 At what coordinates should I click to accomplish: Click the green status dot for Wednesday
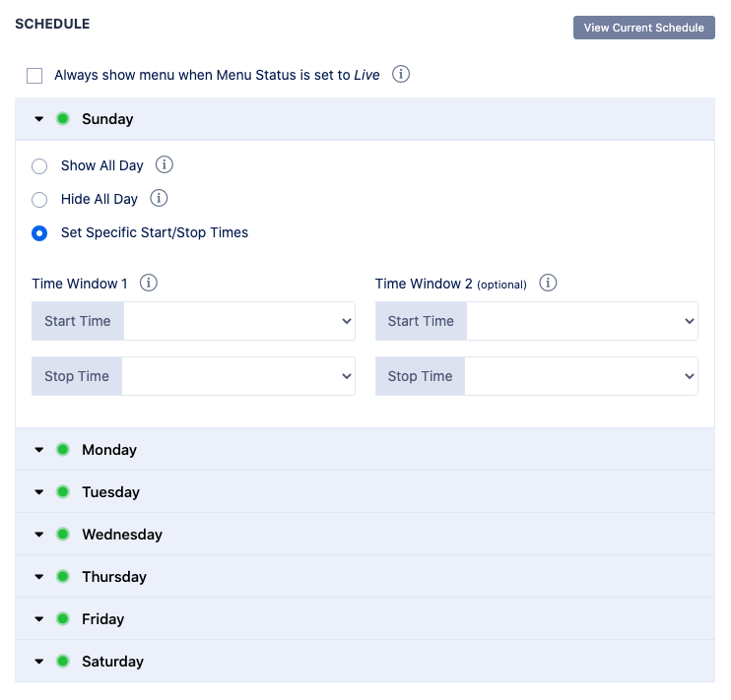pos(63,535)
